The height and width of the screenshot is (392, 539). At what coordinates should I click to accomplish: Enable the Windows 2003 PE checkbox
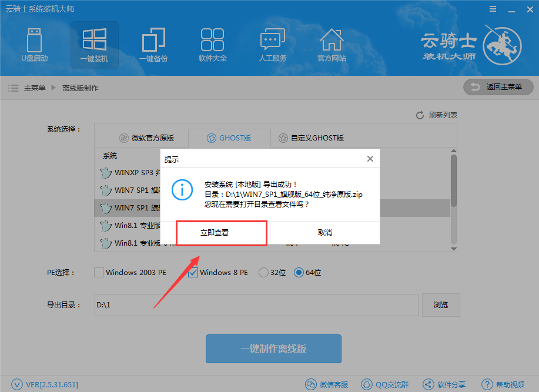99,272
